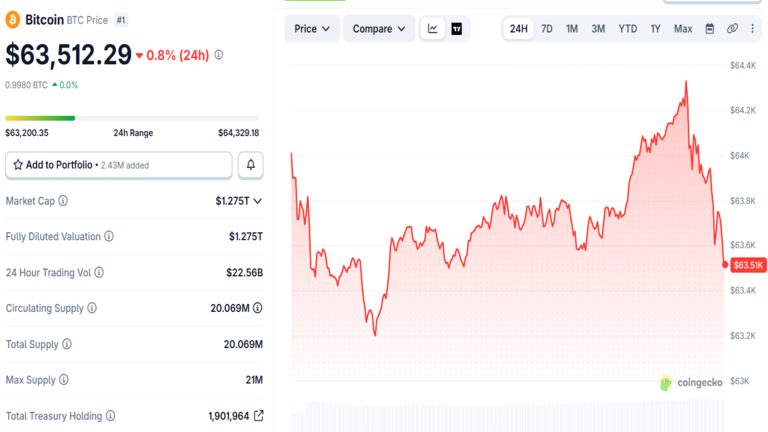This screenshot has height=432, width=768.
Task: Open the treasury holdings external link icon
Action: coord(259,416)
